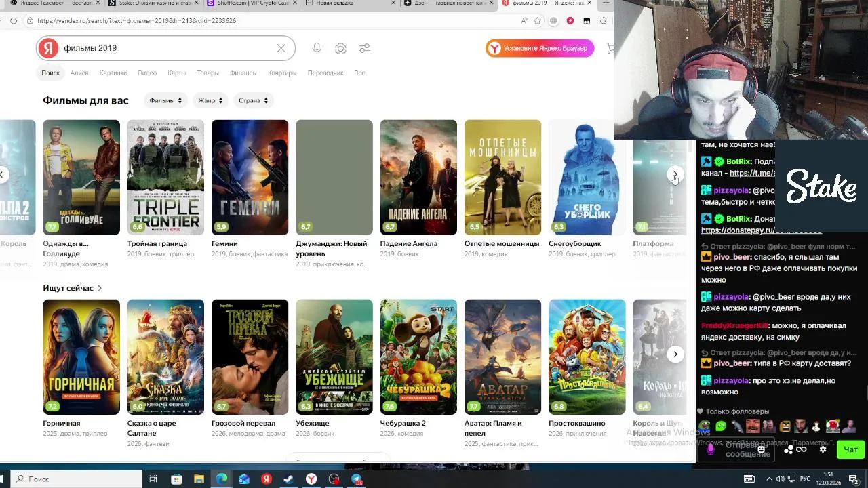The image size is (868, 488).
Task: Open chat settings gear icon
Action: (x=823, y=449)
